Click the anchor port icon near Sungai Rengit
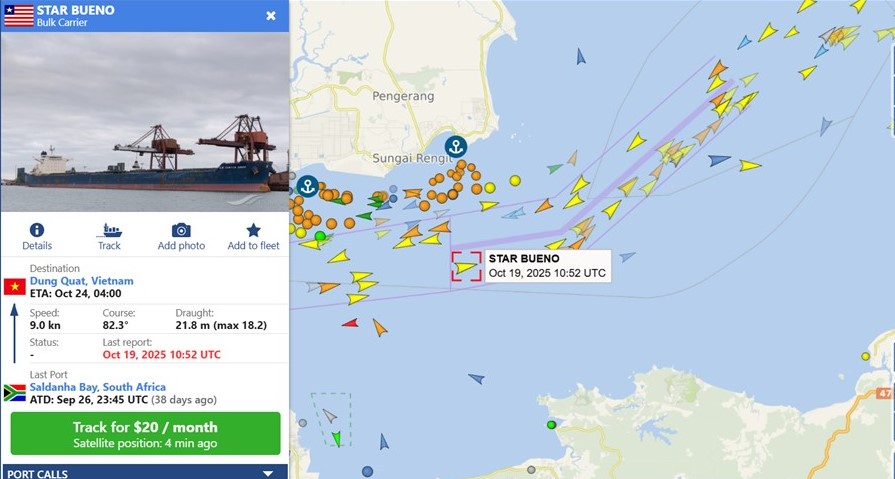Viewport: 895px width, 479px height. click(x=455, y=147)
